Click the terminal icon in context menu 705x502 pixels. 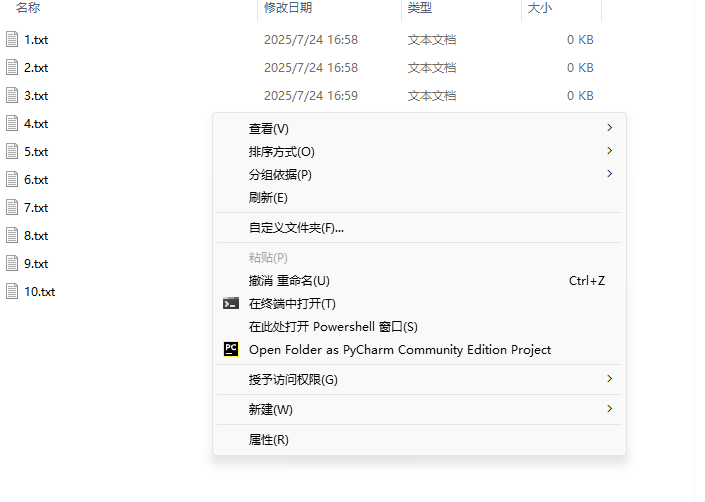click(231, 303)
